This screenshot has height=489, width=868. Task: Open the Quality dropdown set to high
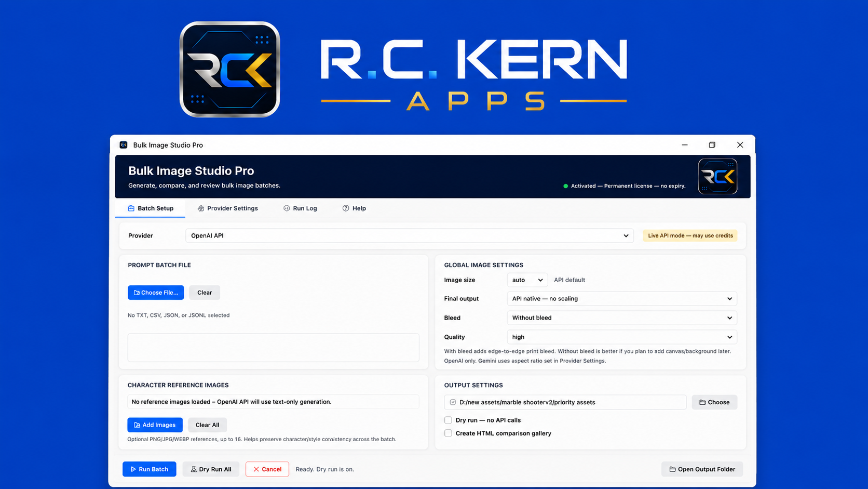click(622, 337)
